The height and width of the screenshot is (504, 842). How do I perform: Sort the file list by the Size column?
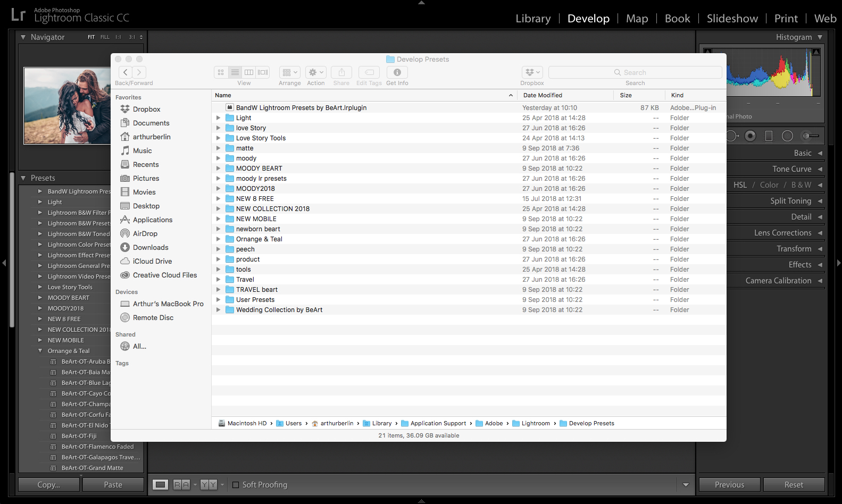tap(638, 95)
